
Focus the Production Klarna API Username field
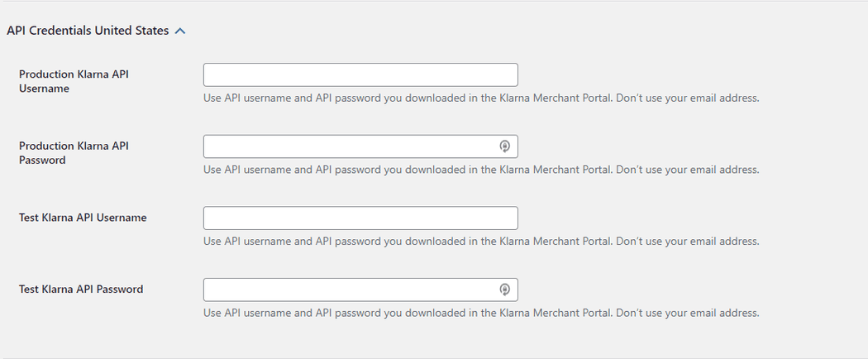(x=360, y=75)
